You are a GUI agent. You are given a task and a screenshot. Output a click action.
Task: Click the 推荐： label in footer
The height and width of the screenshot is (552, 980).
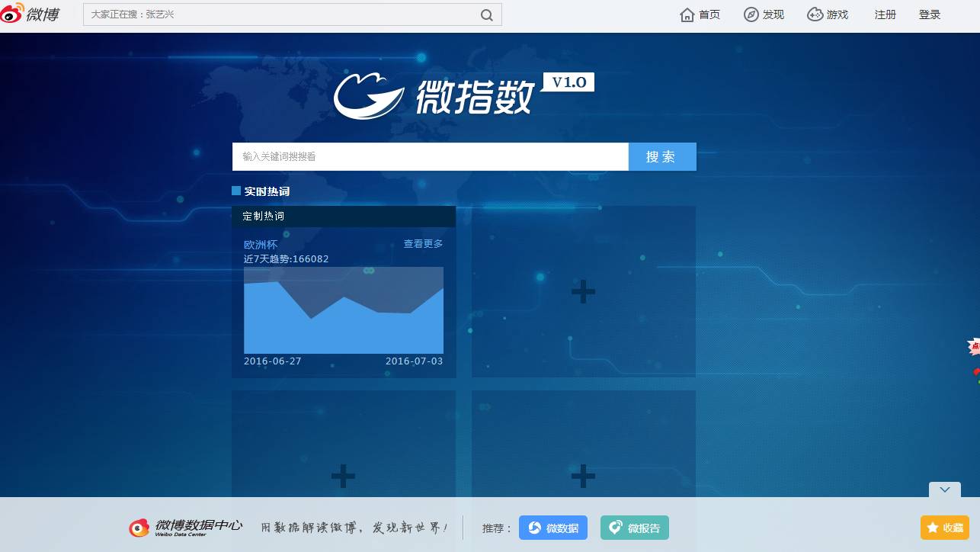coord(497,528)
